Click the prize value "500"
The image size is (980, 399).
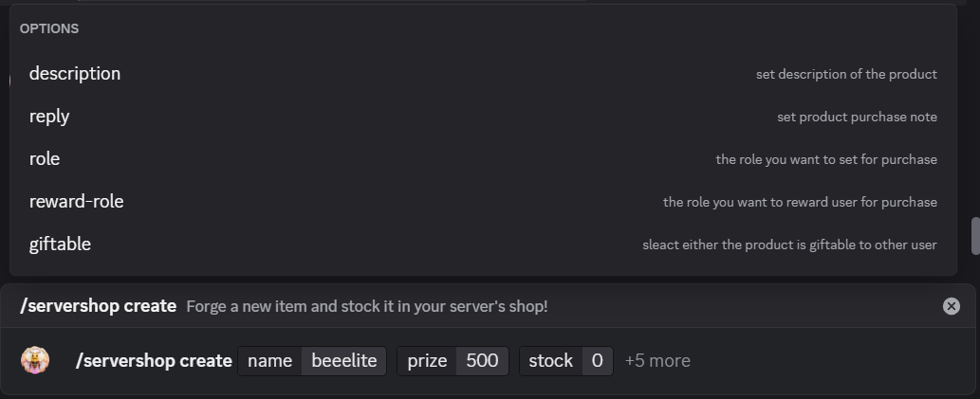click(x=482, y=361)
